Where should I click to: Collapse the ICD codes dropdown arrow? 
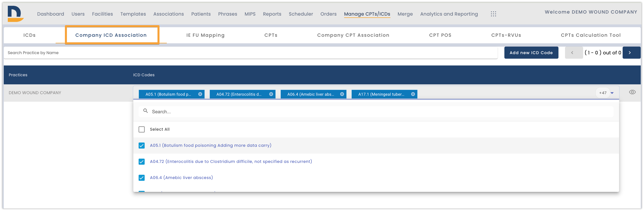coord(612,93)
